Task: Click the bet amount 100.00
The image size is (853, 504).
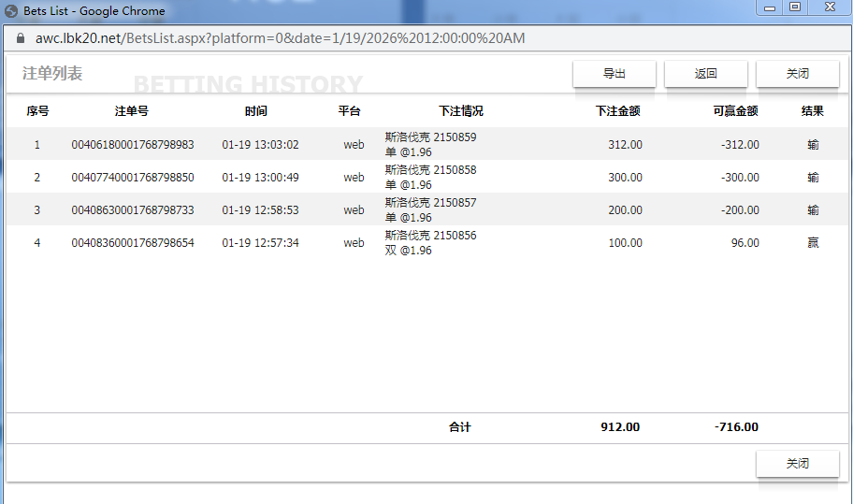Action: (x=625, y=242)
